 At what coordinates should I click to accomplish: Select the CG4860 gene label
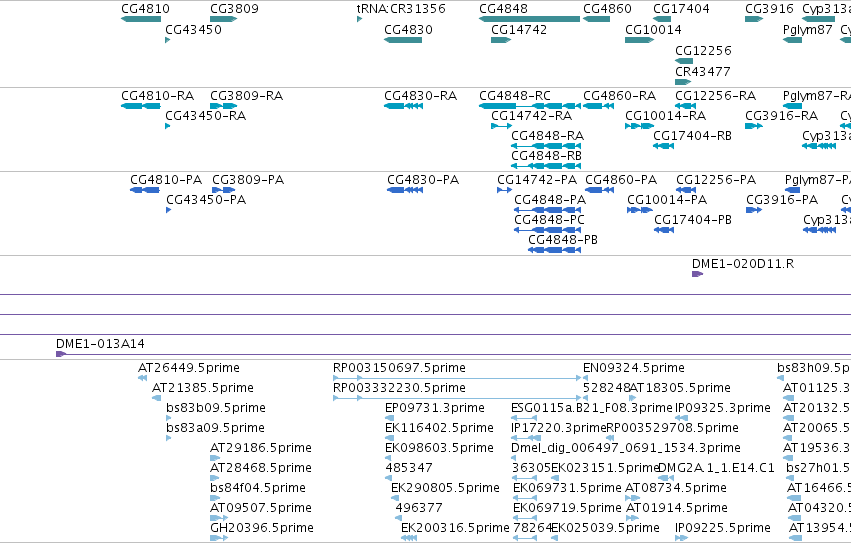[607, 9]
